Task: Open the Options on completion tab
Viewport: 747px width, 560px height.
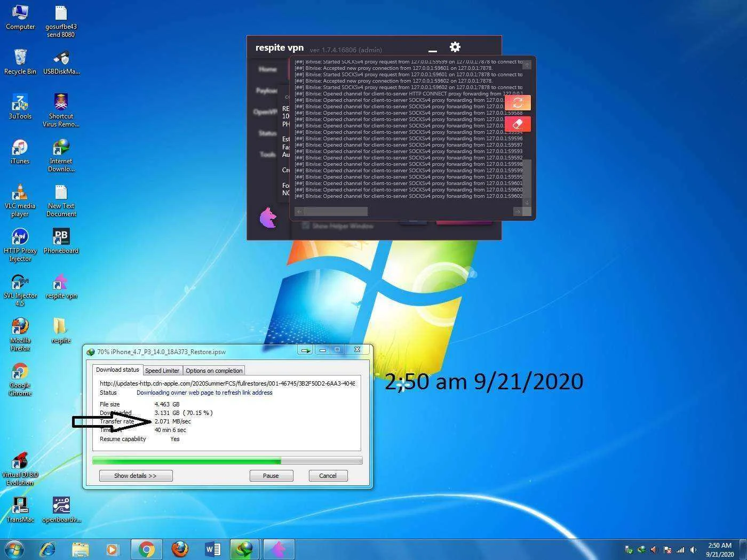Action: 214,371
